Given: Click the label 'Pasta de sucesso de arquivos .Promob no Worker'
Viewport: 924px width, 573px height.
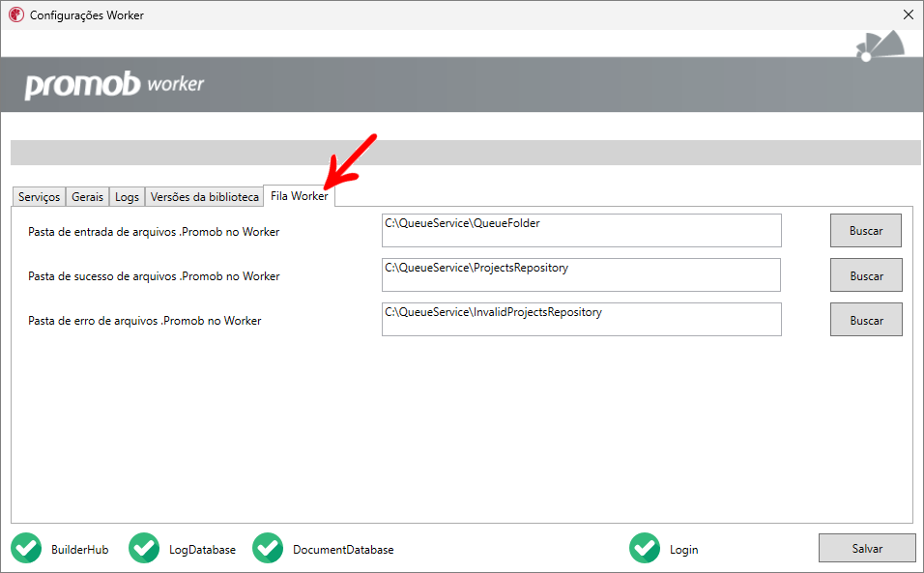Looking at the screenshot, I should (x=154, y=276).
